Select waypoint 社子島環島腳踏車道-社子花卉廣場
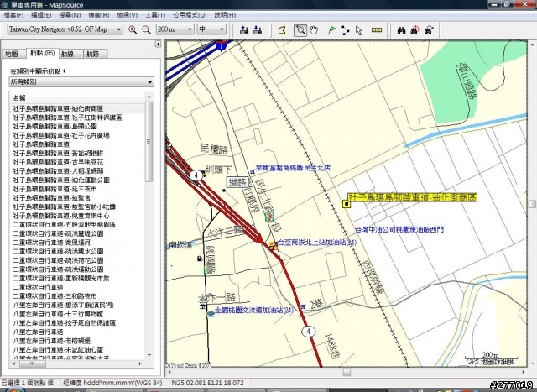 pyautogui.click(x=77, y=135)
